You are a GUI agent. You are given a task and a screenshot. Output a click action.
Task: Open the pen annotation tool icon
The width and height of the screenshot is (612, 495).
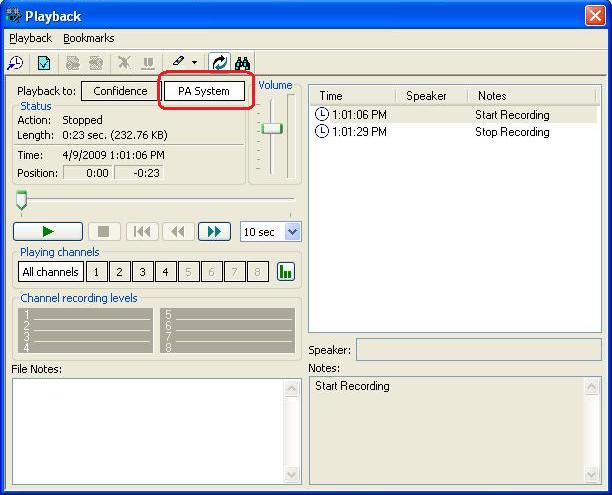point(178,62)
